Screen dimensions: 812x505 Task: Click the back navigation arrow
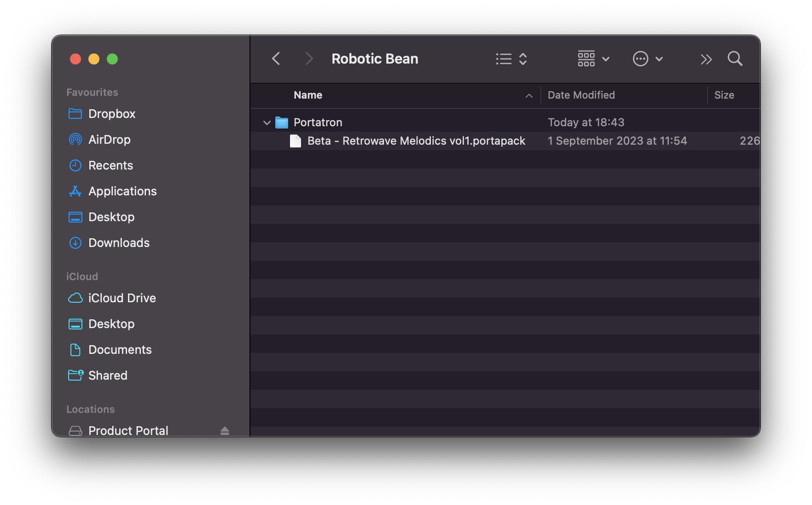point(276,59)
